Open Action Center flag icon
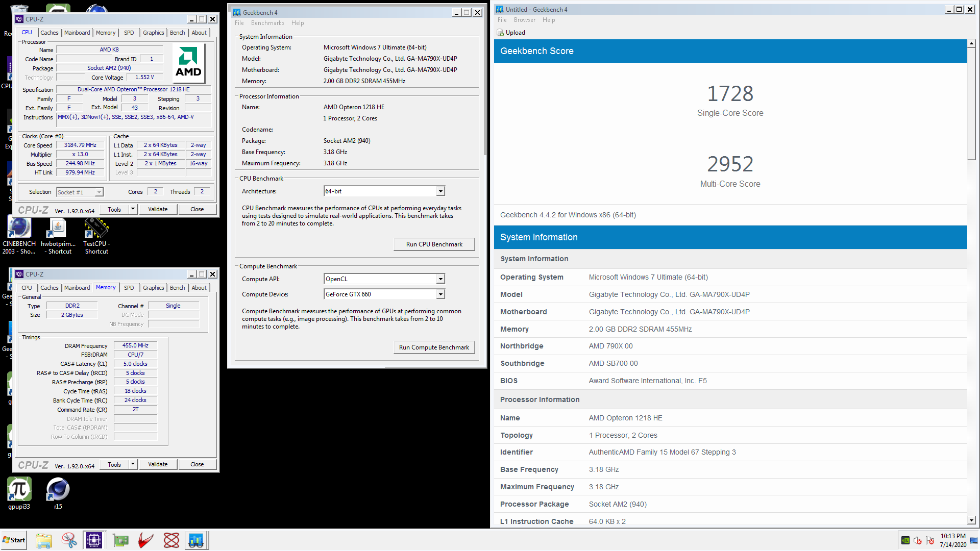The image size is (980, 551). (930, 540)
